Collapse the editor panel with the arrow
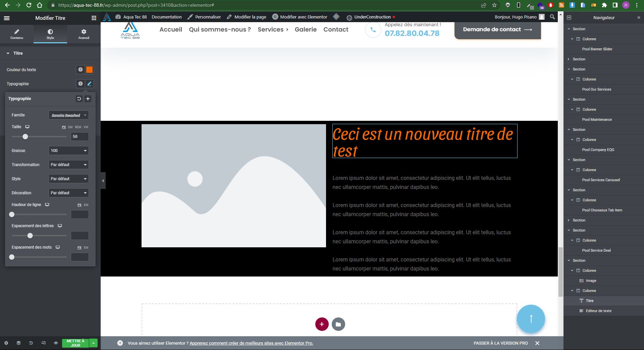The width and height of the screenshot is (644, 350). [103, 181]
